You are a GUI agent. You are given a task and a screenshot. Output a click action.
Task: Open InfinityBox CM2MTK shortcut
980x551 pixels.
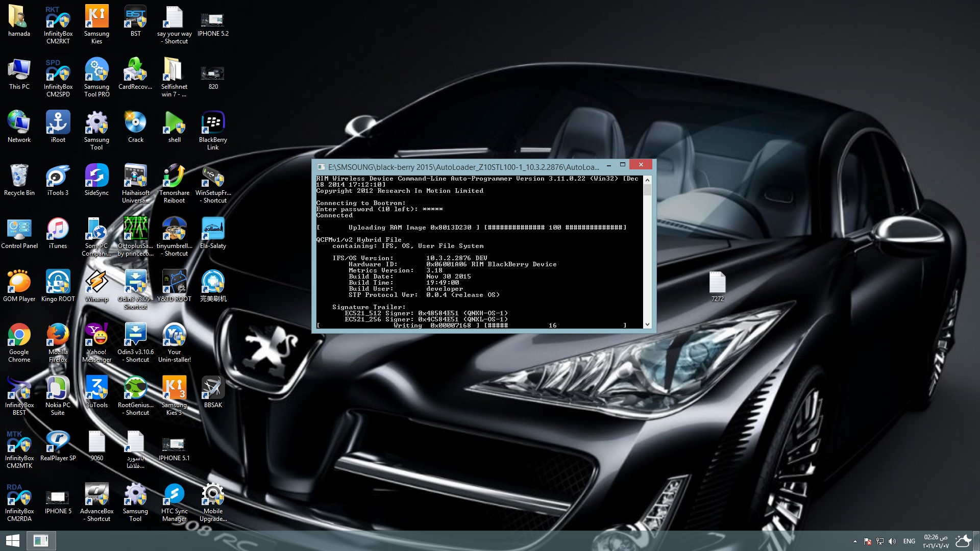[19, 449]
